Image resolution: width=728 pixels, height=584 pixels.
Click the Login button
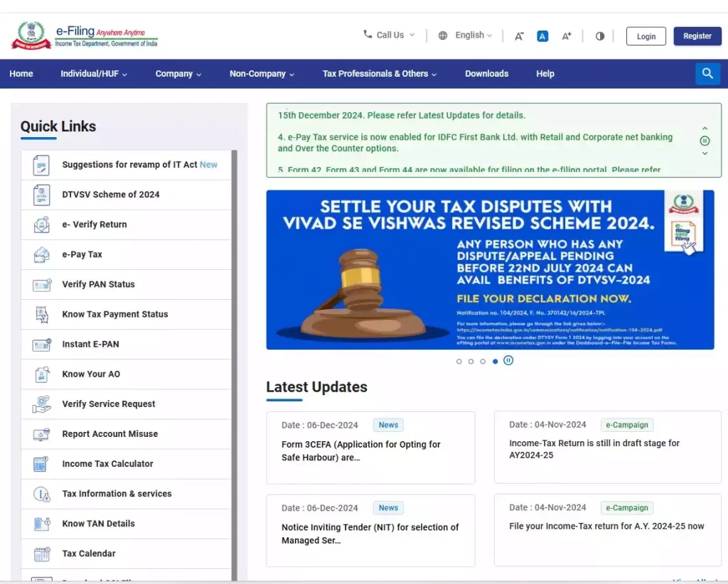[646, 36]
